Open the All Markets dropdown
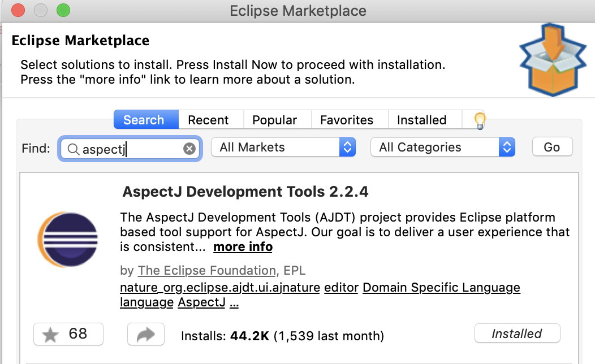 [x=283, y=148]
